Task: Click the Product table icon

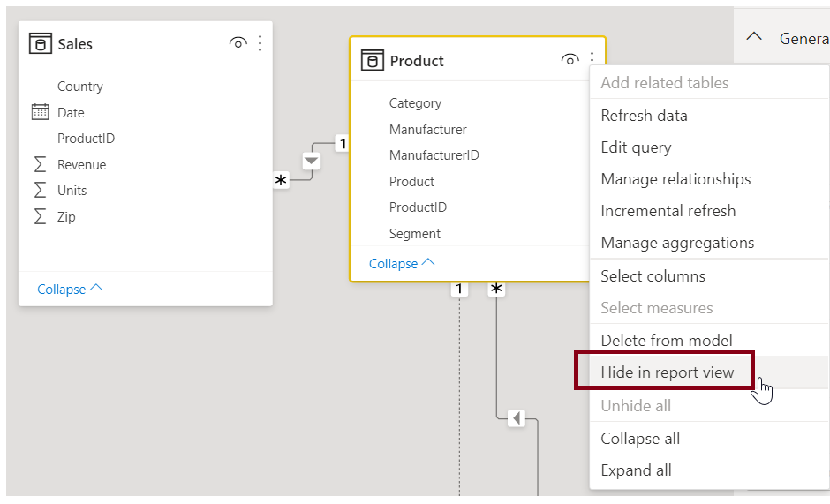Action: pos(373,60)
